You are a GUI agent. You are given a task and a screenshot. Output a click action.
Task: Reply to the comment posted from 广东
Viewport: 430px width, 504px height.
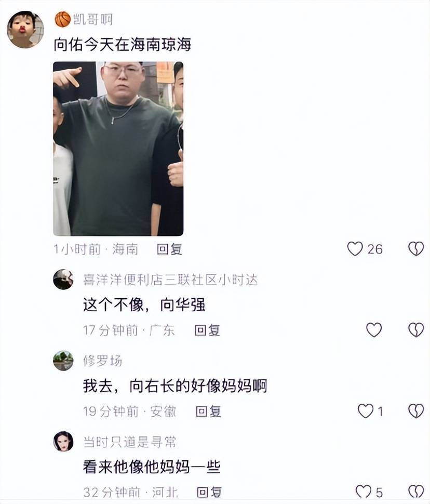[x=207, y=330]
